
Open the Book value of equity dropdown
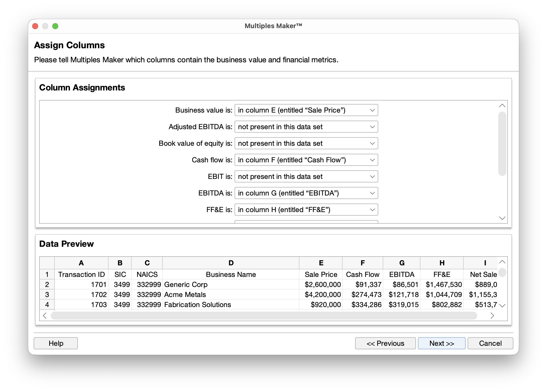(x=306, y=143)
